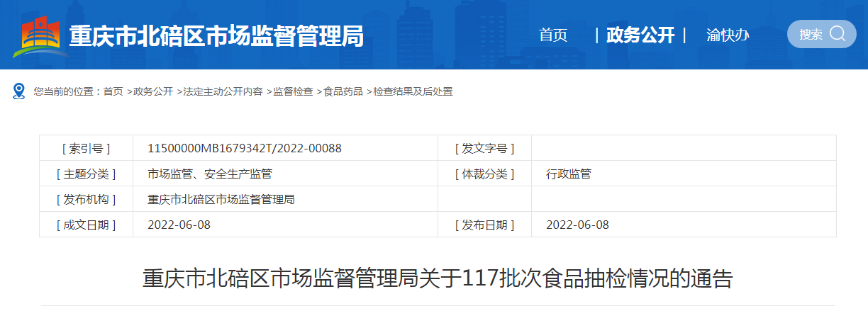This screenshot has height=311, width=868.
Task: Click the 搜索 search button
Action: coord(822,34)
